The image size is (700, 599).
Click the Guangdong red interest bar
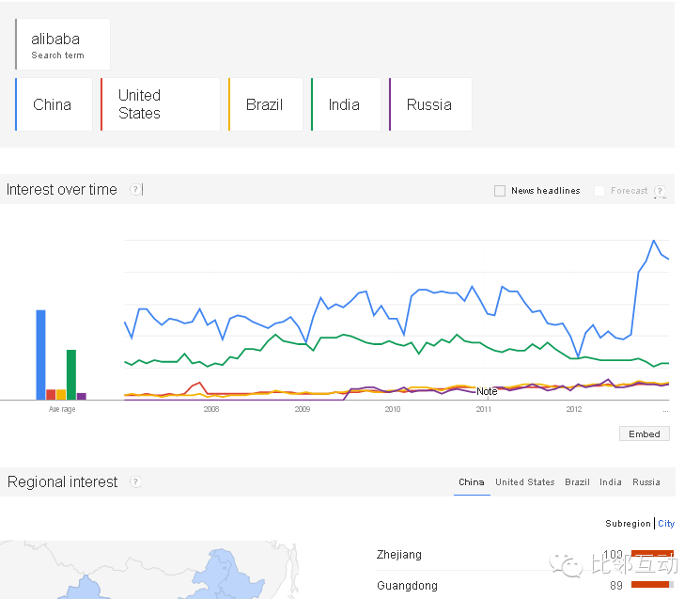[650, 585]
